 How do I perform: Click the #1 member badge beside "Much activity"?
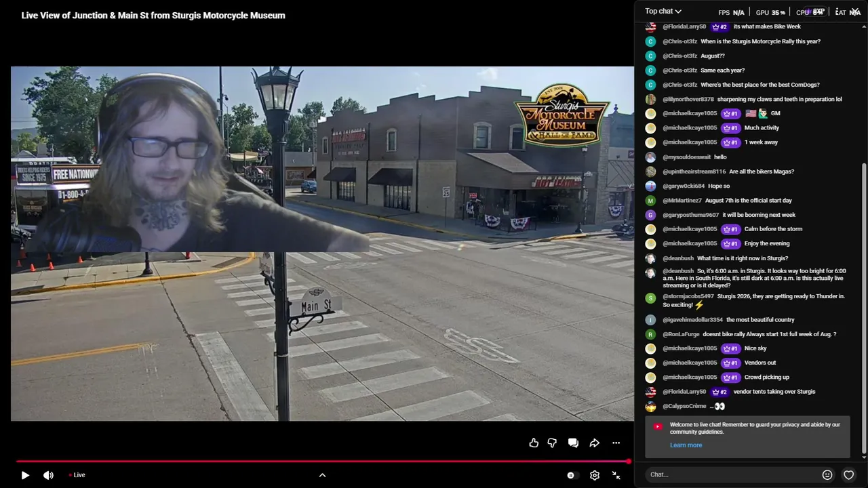[x=730, y=128]
